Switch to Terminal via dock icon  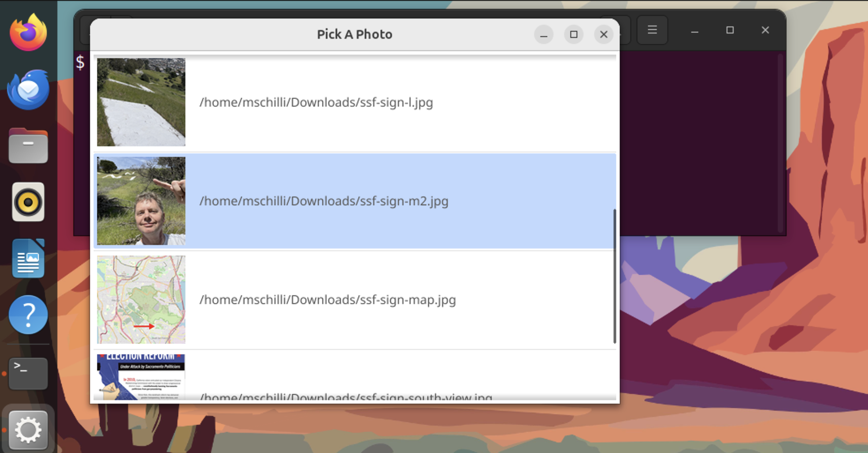tap(28, 373)
